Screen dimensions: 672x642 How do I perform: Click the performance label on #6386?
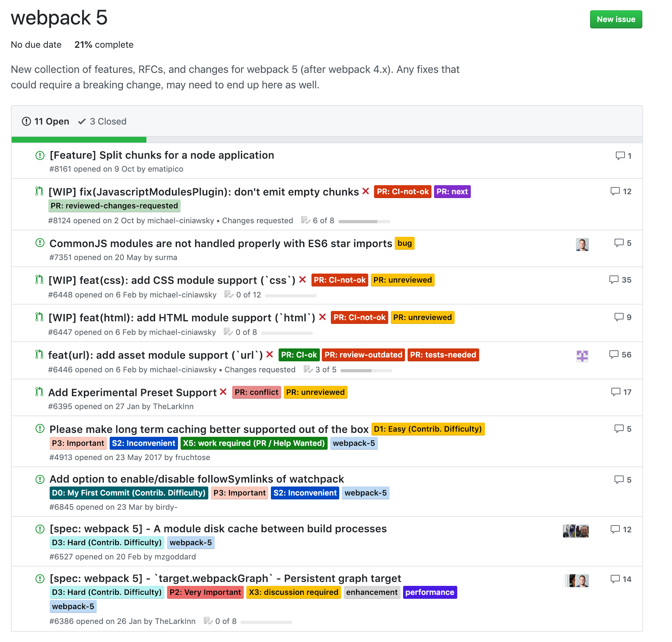pos(430,592)
